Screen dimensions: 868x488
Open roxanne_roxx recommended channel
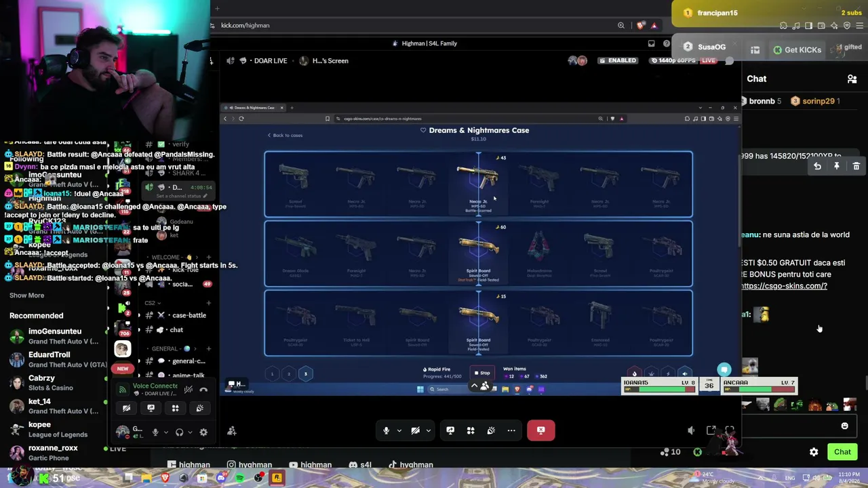[x=54, y=453]
